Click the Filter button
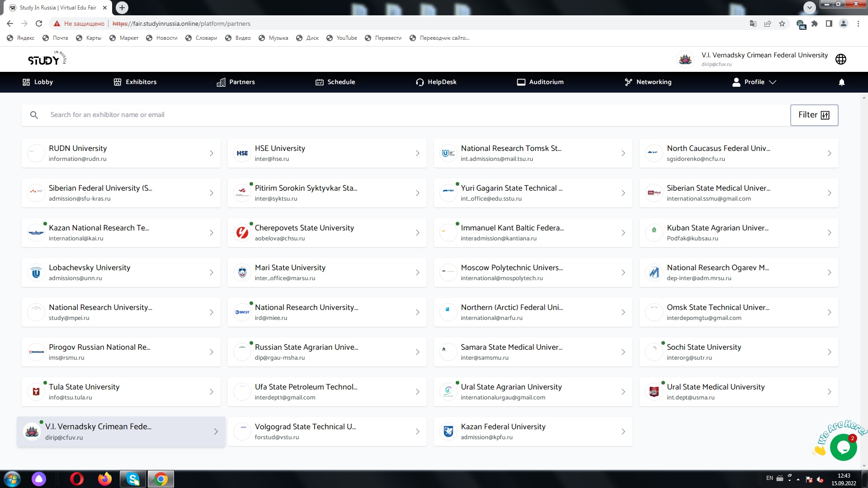 coord(814,115)
